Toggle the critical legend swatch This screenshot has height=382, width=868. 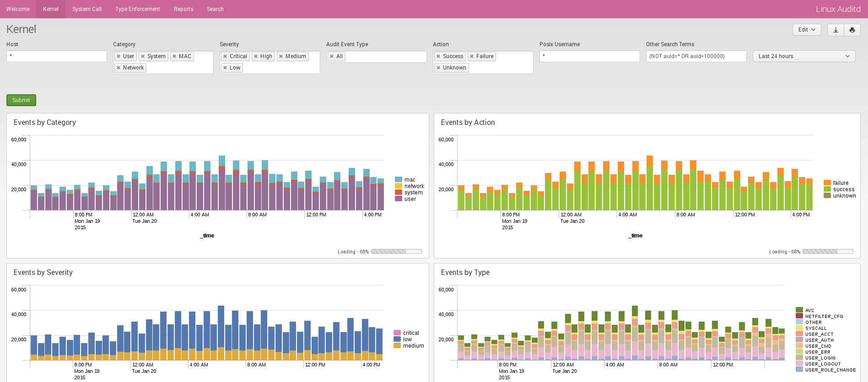(x=397, y=333)
